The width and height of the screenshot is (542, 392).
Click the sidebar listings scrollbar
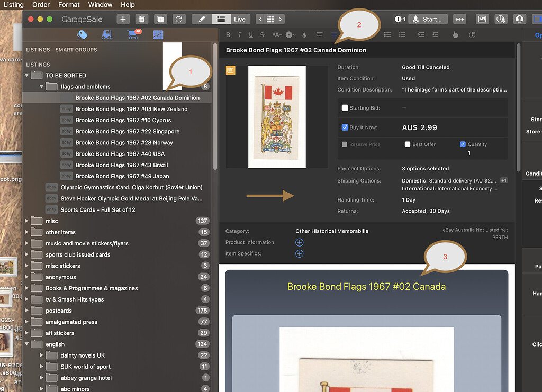click(x=215, y=107)
